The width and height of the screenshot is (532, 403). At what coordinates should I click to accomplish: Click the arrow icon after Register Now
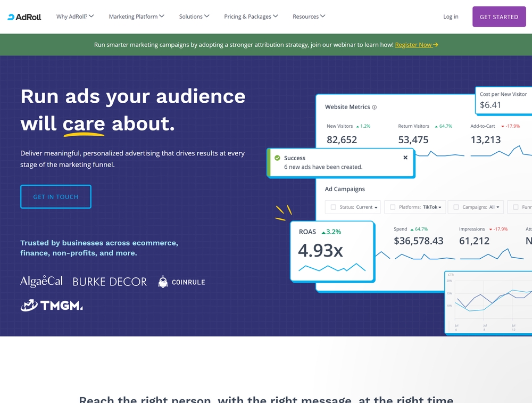436,45
